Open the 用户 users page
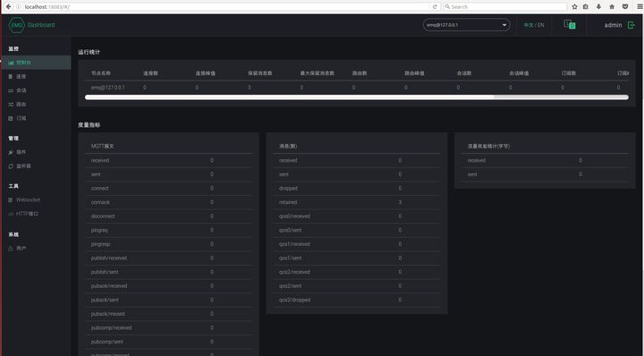The height and width of the screenshot is (356, 644). pos(36,249)
